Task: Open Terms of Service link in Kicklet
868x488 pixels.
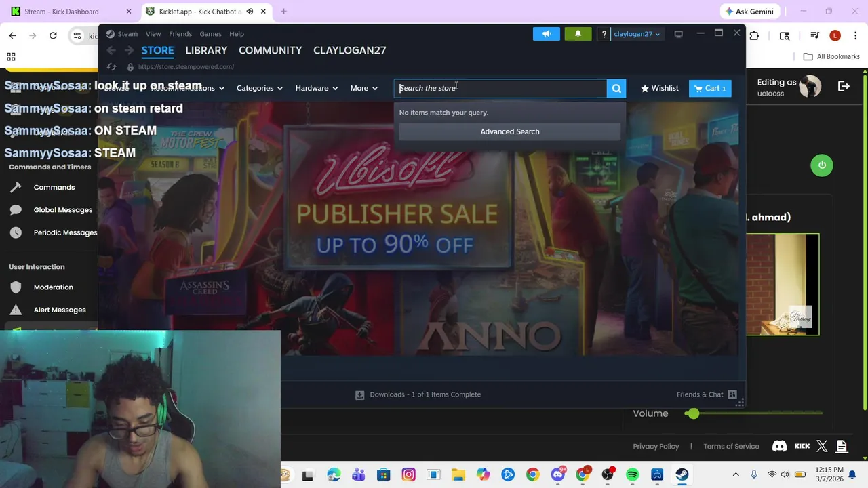Action: 731,446
